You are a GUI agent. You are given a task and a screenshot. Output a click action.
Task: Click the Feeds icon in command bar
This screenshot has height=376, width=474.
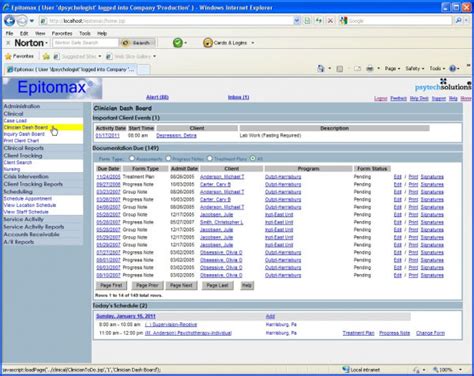click(x=340, y=69)
